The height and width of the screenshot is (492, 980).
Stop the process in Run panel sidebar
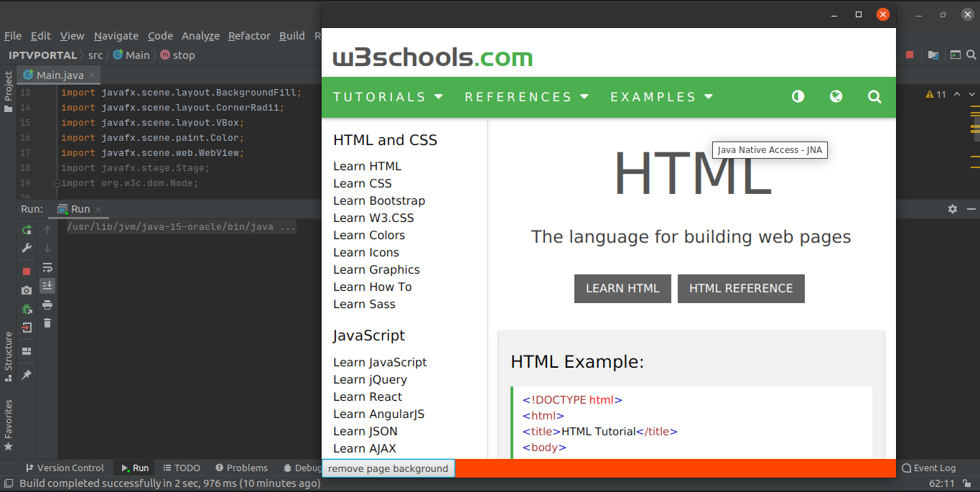pos(27,271)
